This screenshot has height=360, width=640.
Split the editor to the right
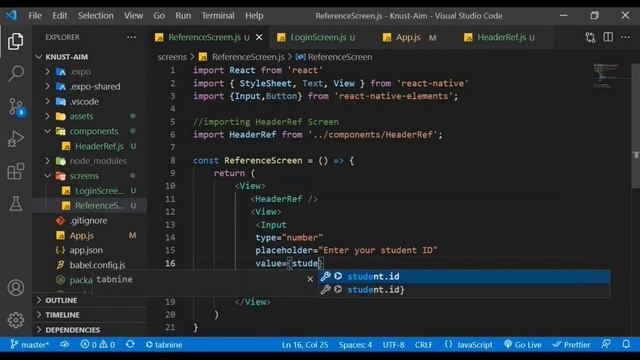point(608,37)
